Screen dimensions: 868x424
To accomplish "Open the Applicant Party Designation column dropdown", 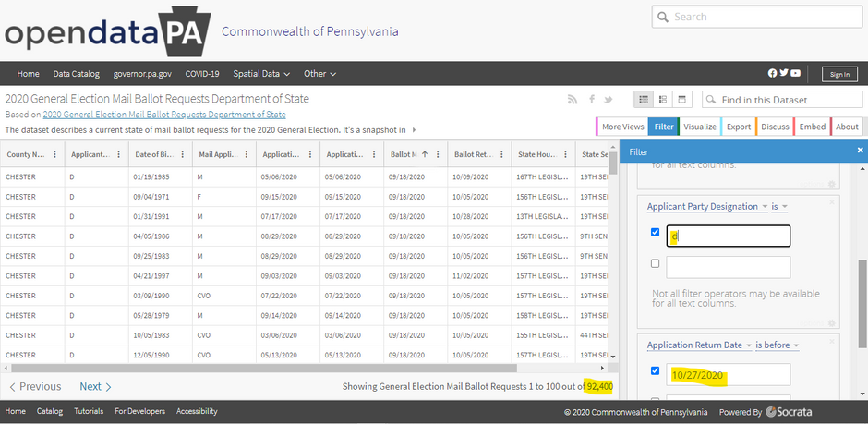I will click(707, 207).
